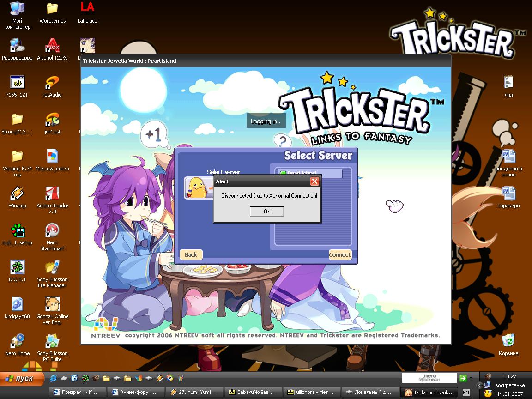
Task: Click the taskbar clock showing 18:27
Action: (x=510, y=376)
